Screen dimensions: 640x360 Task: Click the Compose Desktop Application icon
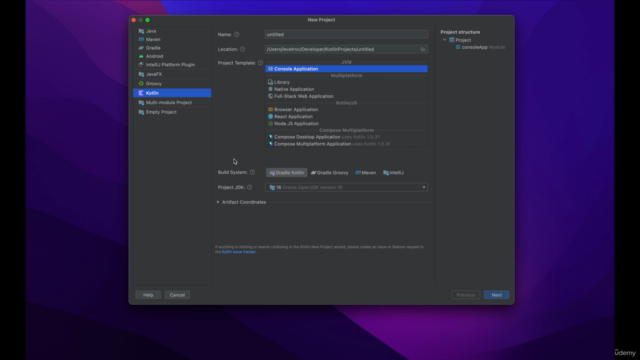tap(270, 137)
